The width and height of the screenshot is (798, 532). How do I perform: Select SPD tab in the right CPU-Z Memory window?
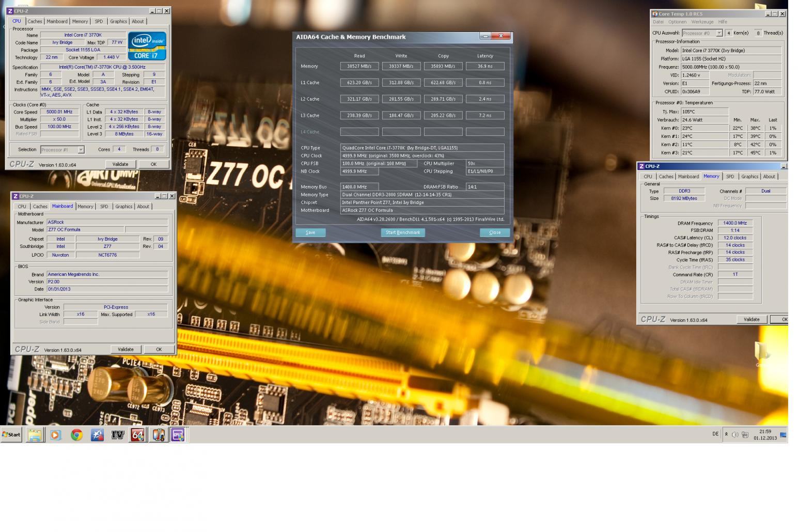point(730,177)
